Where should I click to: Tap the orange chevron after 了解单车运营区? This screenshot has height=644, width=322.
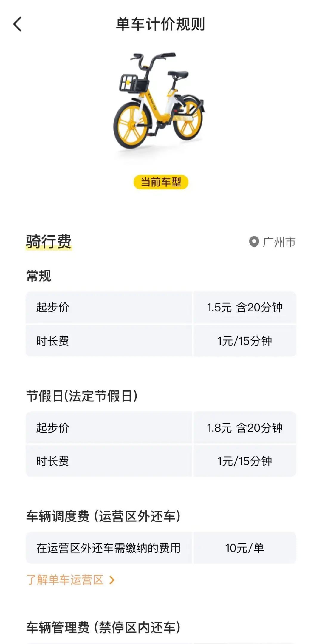click(x=112, y=580)
